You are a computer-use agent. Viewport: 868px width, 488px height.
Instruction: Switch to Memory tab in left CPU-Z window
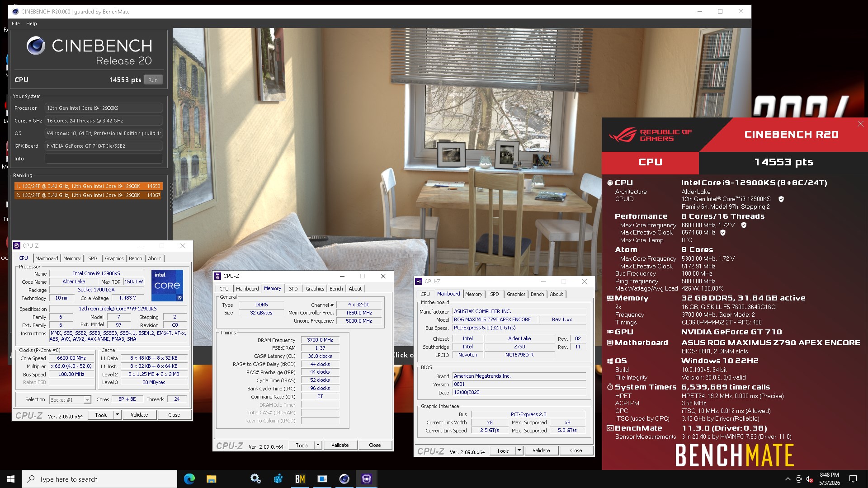point(71,258)
